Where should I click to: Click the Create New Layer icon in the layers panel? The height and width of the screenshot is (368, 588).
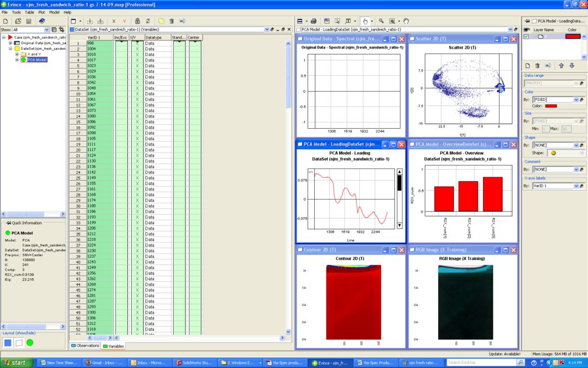click(x=528, y=65)
